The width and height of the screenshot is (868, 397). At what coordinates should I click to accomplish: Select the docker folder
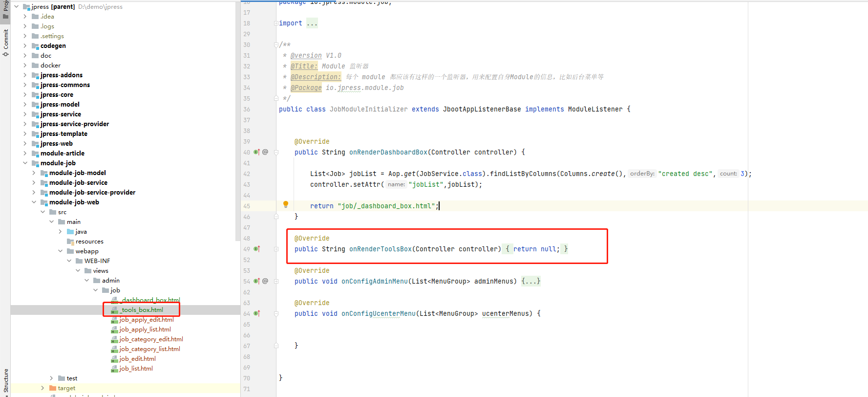pyautogui.click(x=51, y=65)
